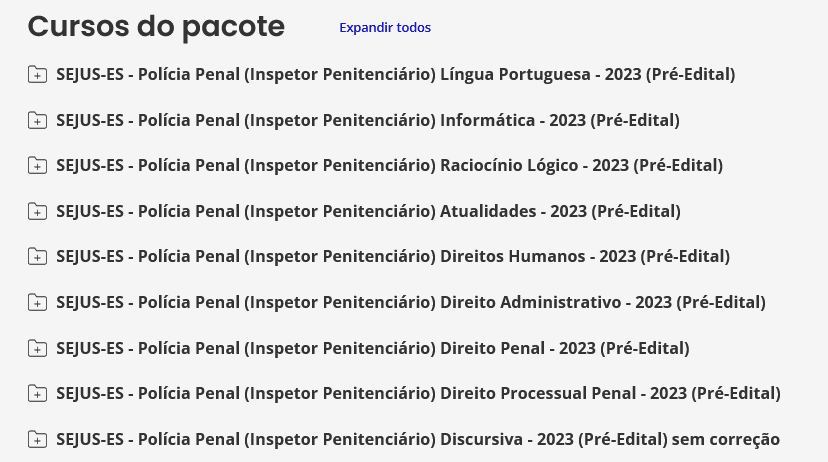Expand the Língua Portuguesa course title

pyautogui.click(x=396, y=74)
